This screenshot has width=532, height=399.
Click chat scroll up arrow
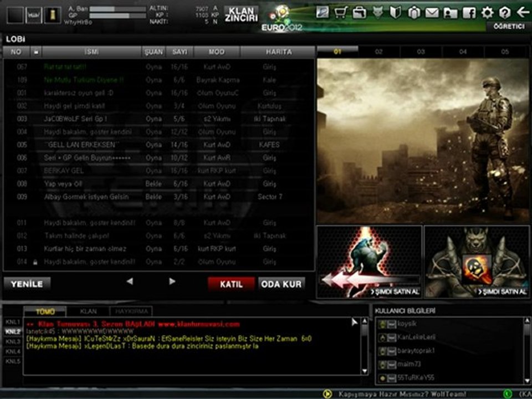pyautogui.click(x=365, y=321)
